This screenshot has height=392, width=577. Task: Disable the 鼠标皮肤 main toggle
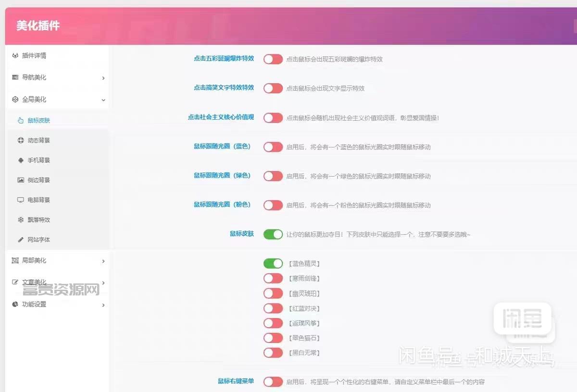pos(273,234)
